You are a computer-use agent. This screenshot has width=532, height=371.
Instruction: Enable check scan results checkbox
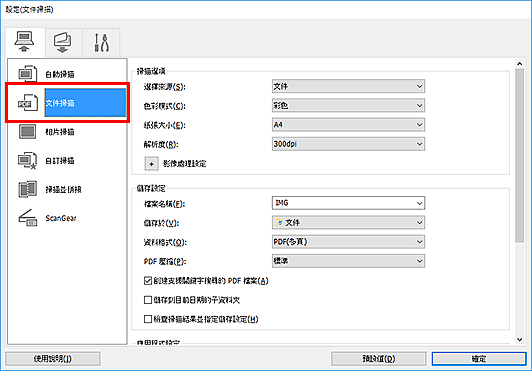(148, 319)
